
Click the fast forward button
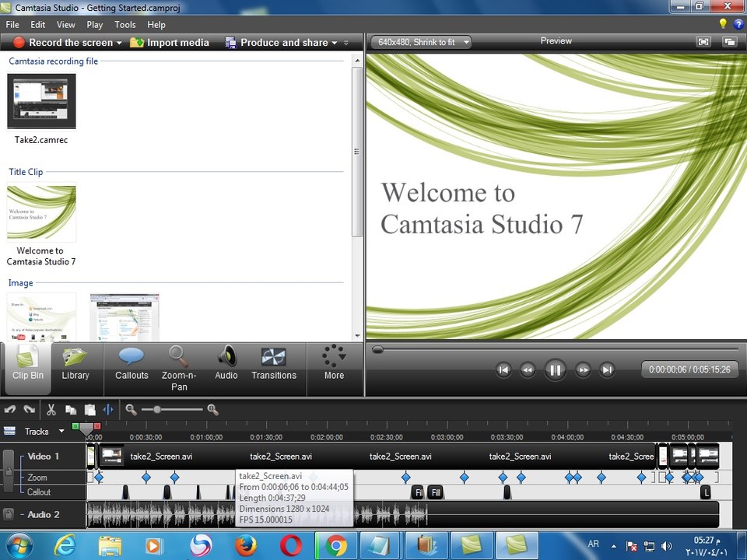point(583,369)
